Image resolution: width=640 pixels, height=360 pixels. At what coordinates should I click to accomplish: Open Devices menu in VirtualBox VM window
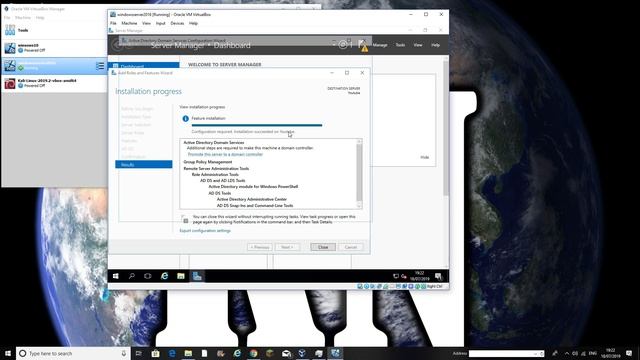pos(177,23)
